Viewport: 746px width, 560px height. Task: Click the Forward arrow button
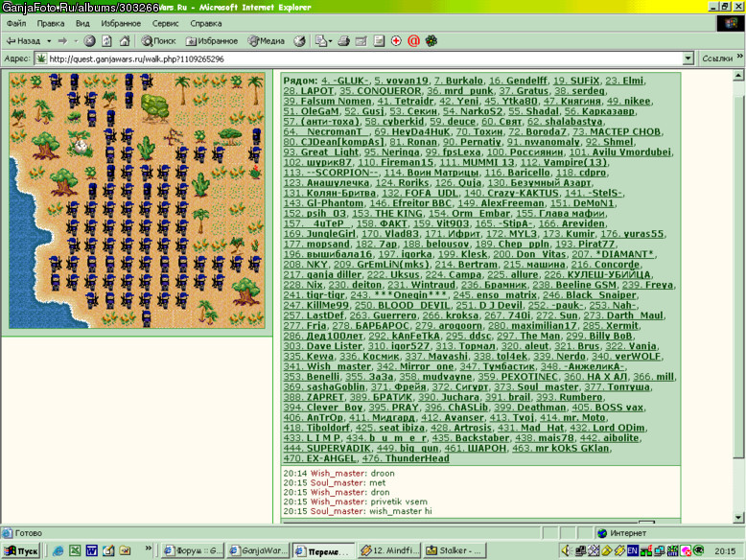point(62,41)
